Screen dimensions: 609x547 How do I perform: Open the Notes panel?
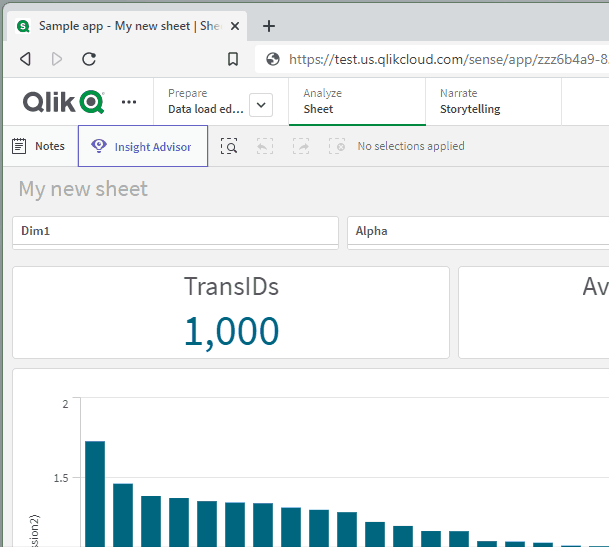[x=39, y=147]
